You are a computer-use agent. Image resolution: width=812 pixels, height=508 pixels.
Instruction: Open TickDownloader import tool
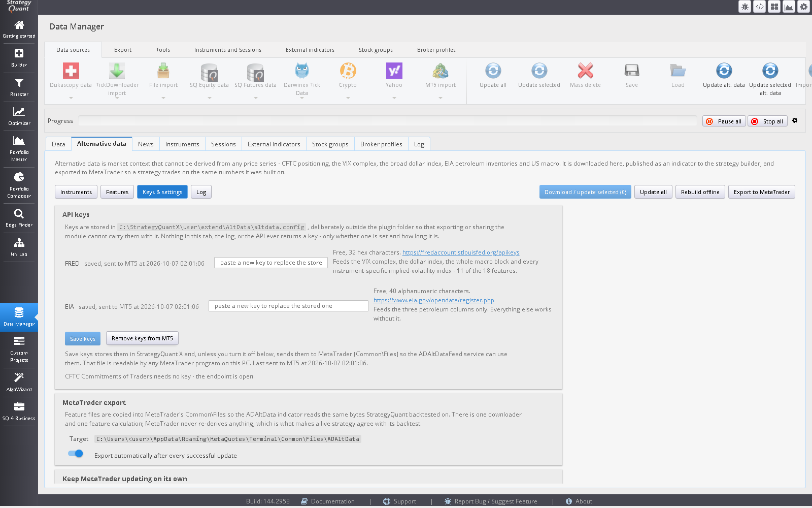point(117,71)
